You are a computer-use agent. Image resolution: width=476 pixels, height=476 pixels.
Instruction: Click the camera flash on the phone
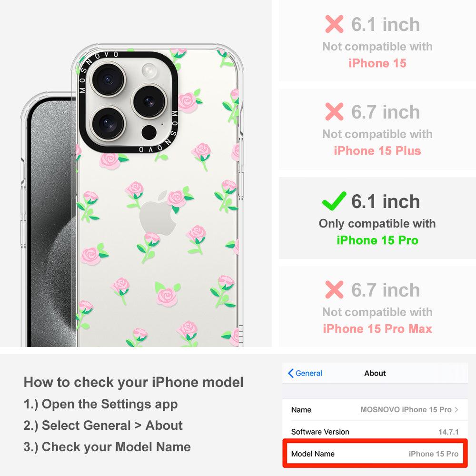149,71
